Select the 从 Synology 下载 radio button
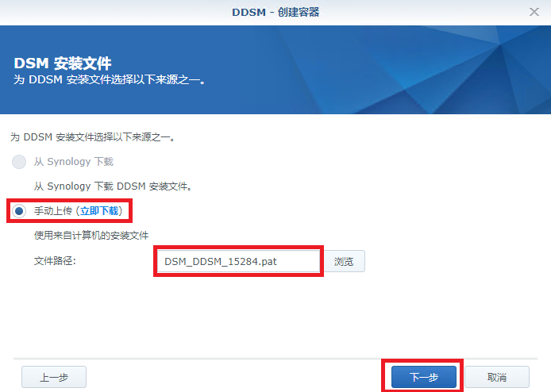The image size is (551, 392). 19,162
